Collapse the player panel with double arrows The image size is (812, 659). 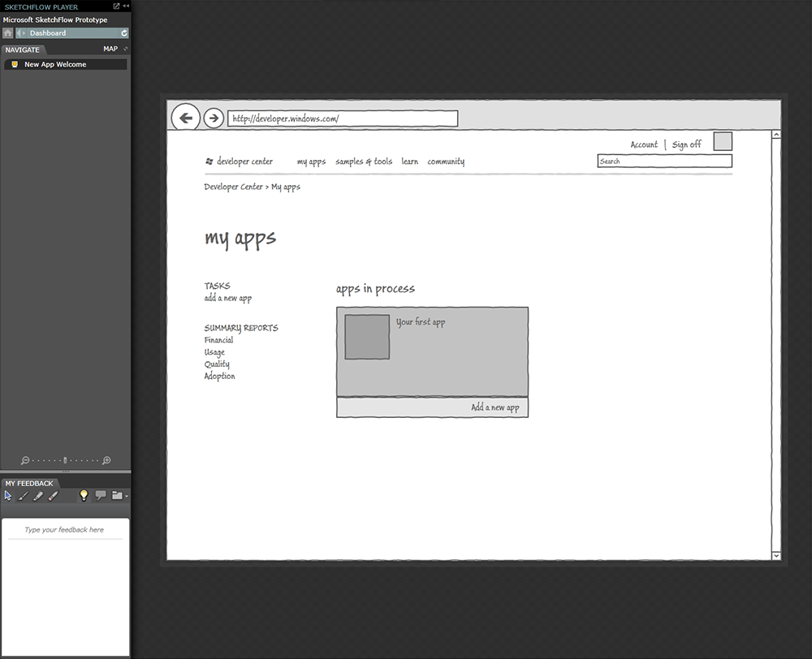[126, 6]
